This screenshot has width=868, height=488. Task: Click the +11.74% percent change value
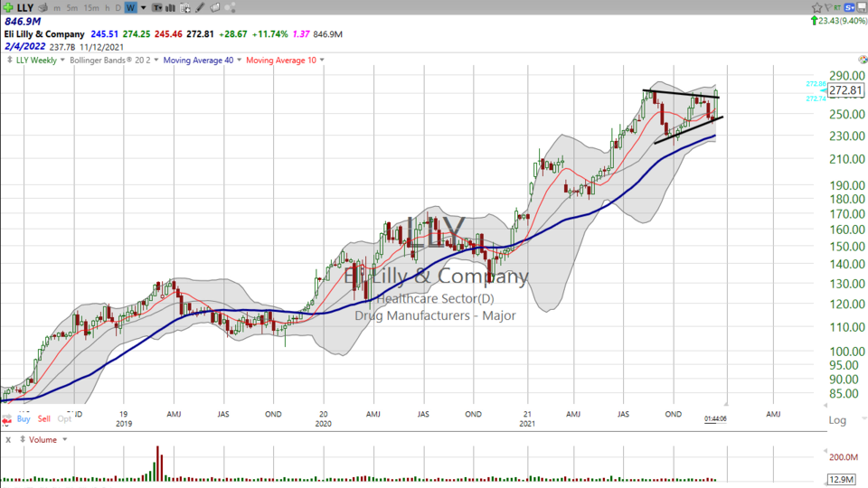tap(269, 34)
